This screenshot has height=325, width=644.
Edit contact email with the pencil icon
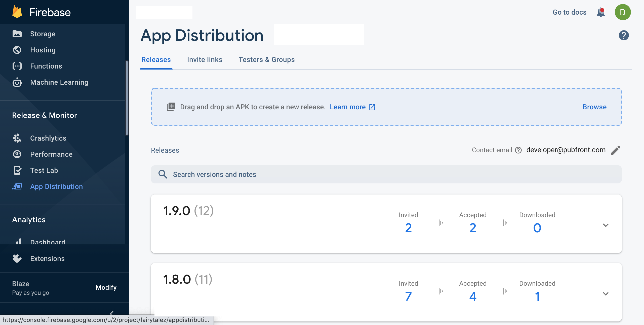tap(616, 150)
